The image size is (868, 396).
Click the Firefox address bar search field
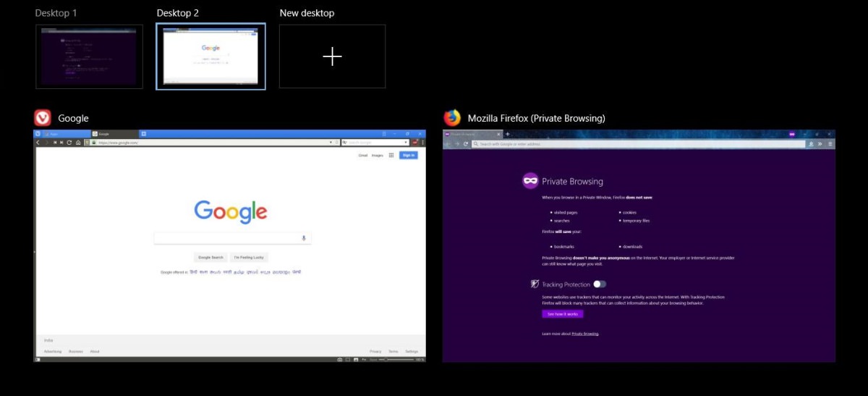click(x=638, y=144)
